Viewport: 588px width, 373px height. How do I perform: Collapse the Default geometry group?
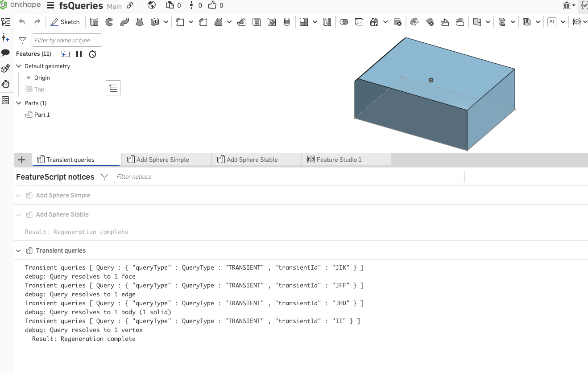click(x=19, y=66)
